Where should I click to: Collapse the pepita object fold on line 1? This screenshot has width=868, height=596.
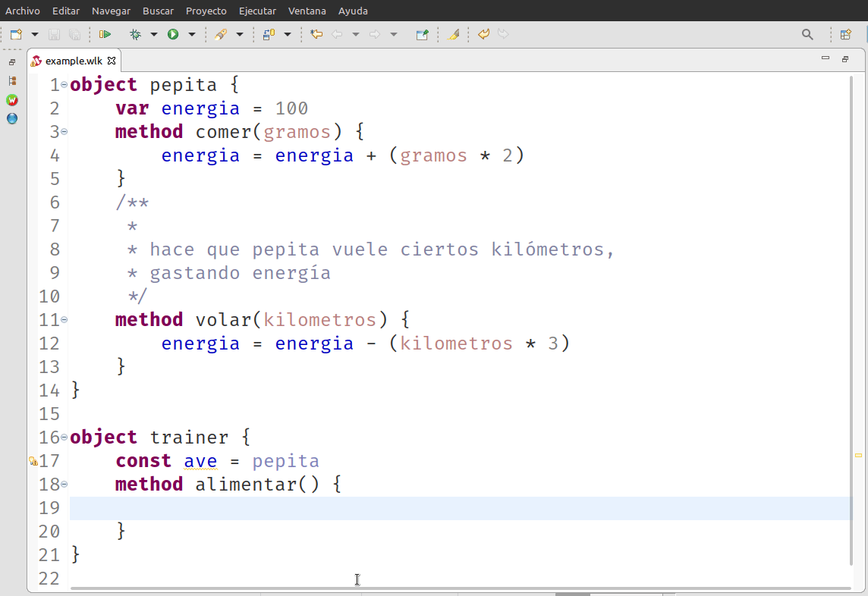pos(64,84)
